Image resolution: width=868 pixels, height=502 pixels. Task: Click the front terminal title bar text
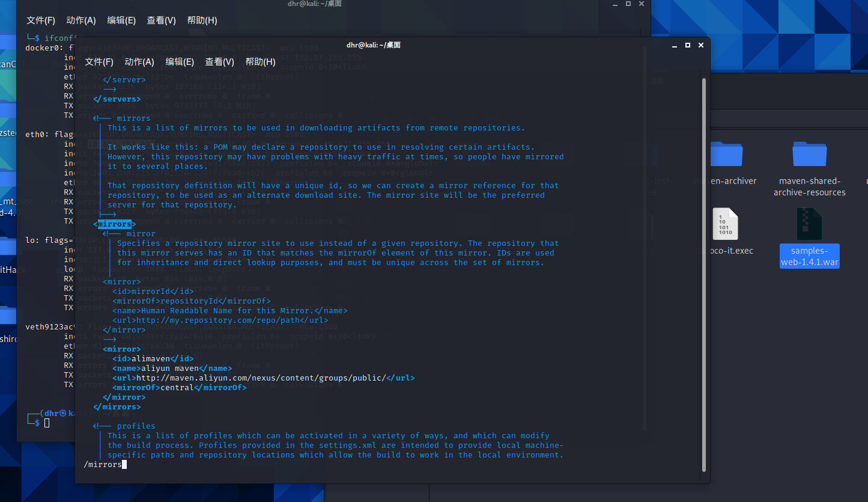coord(373,45)
